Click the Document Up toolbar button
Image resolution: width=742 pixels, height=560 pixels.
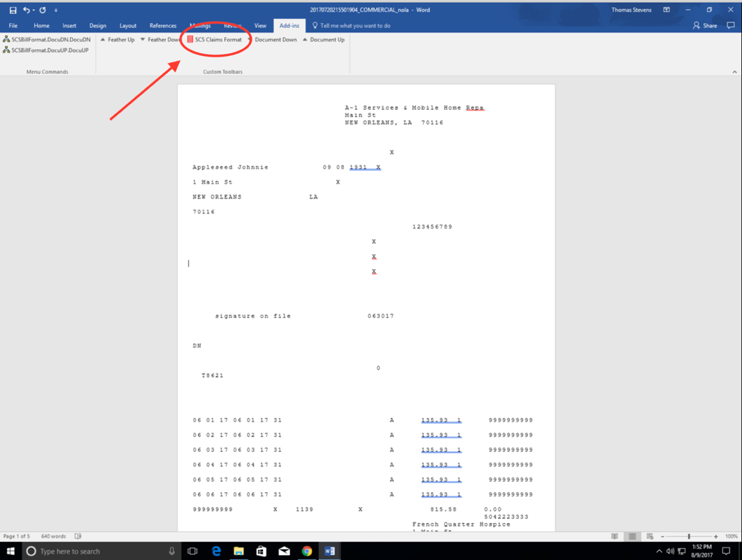click(x=324, y=40)
